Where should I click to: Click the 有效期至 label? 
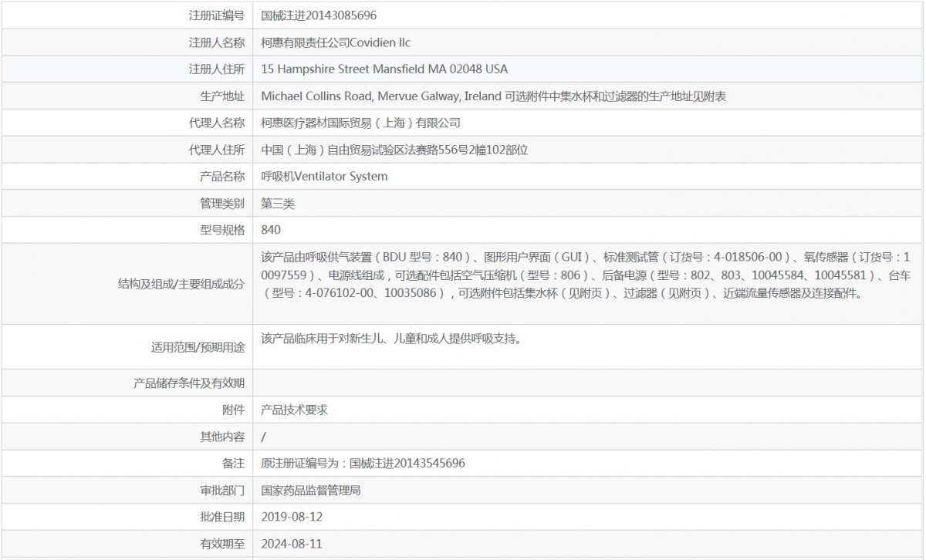(x=222, y=544)
